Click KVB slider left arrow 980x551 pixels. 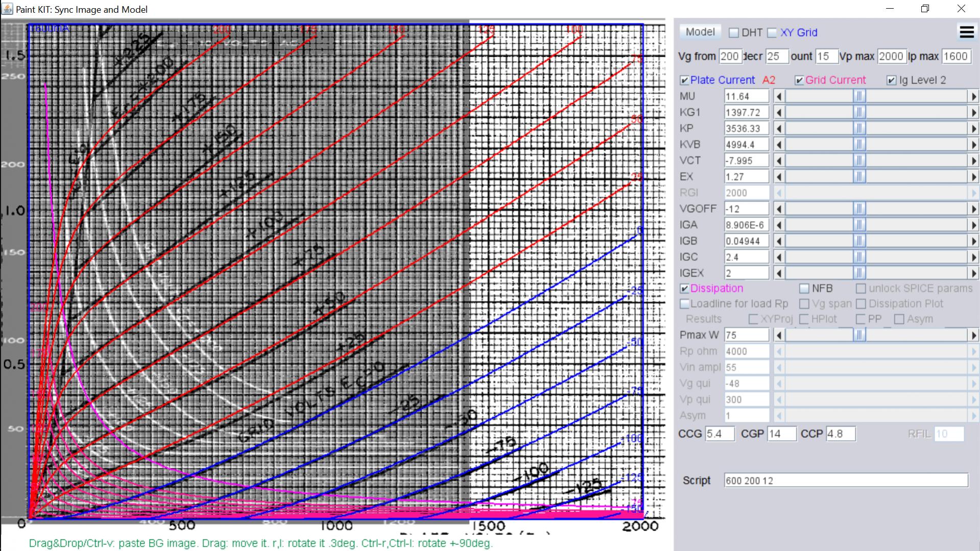(x=779, y=145)
